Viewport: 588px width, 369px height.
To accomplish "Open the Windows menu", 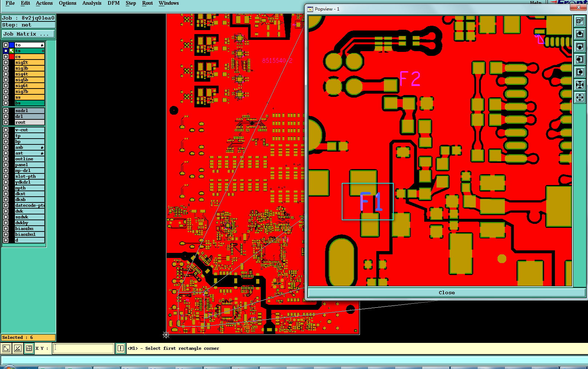I will [169, 3].
